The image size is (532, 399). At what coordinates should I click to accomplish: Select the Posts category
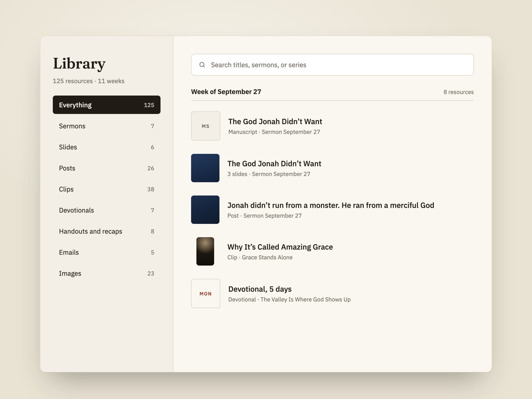point(106,168)
